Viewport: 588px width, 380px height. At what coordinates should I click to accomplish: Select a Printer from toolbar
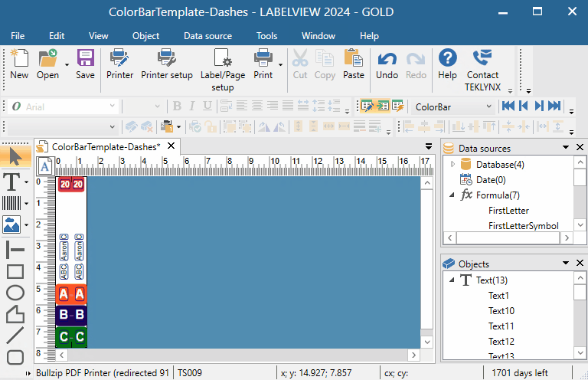(119, 64)
